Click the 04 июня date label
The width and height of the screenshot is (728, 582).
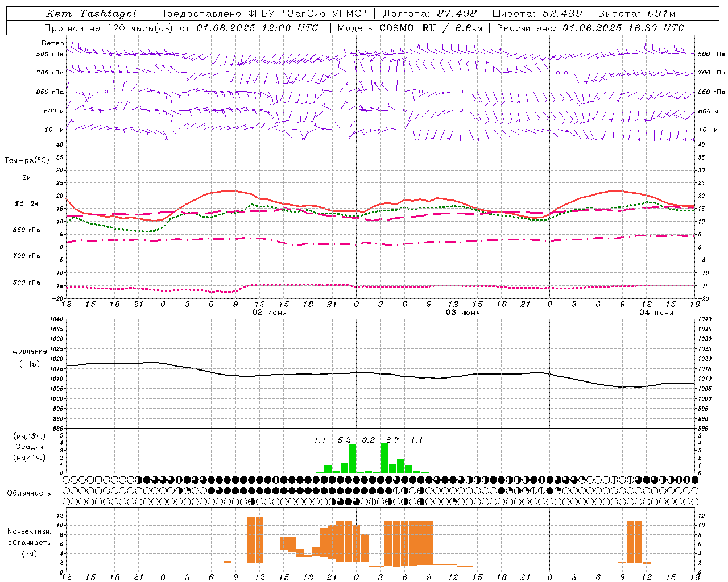656,313
